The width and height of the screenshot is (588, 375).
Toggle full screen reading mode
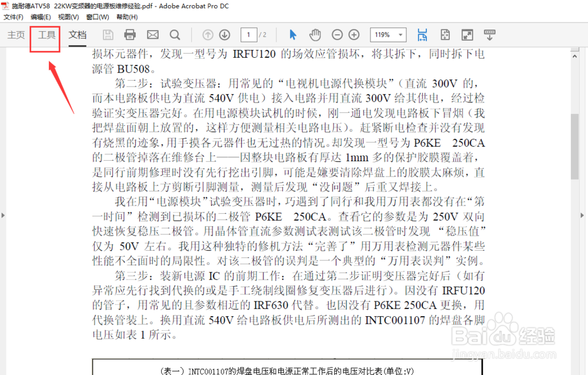[466, 35]
